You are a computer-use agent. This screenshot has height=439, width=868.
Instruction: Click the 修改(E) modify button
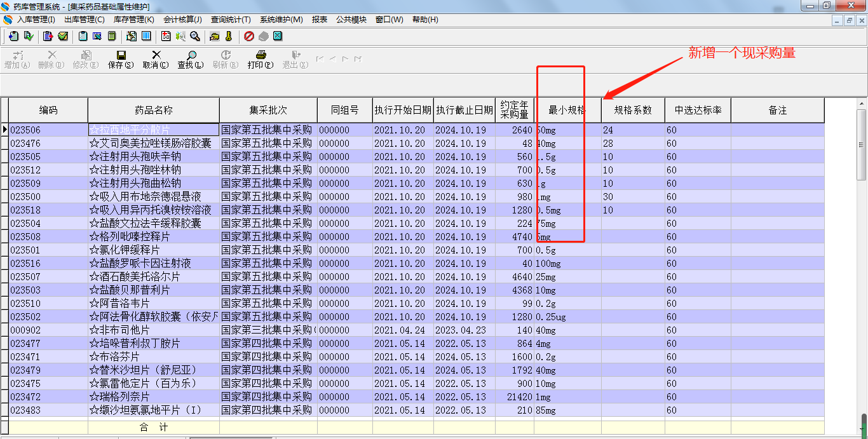point(86,60)
